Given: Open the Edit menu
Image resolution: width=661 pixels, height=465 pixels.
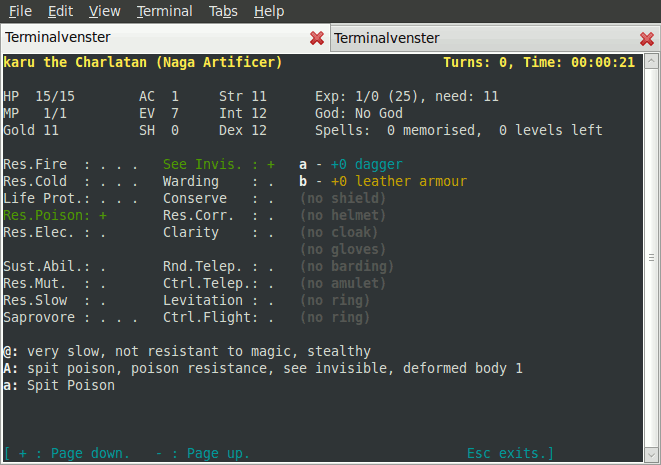Looking at the screenshot, I should click(60, 11).
